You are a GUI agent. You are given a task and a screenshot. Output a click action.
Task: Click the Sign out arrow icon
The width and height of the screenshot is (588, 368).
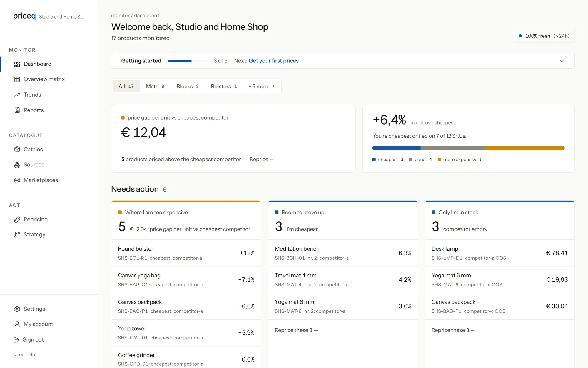[16, 340]
